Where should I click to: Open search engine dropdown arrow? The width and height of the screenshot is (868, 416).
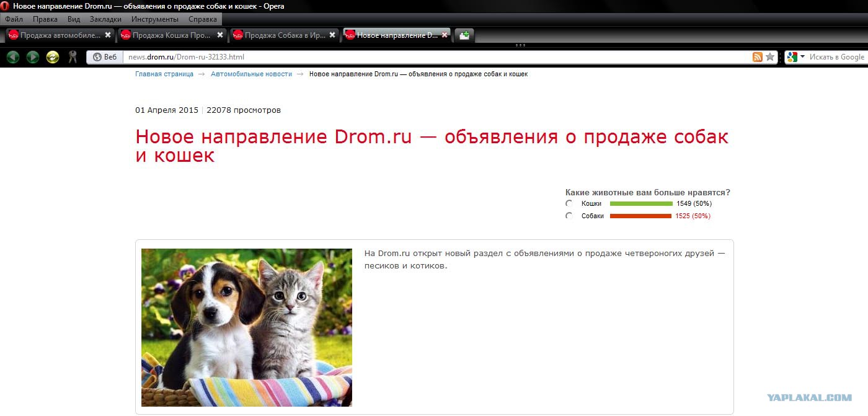click(802, 57)
